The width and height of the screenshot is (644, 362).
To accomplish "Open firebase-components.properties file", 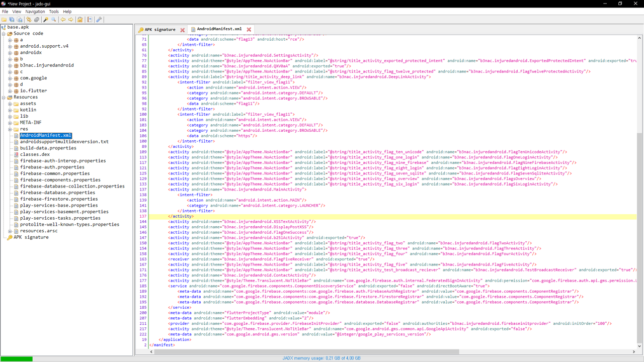I will (x=60, y=180).
